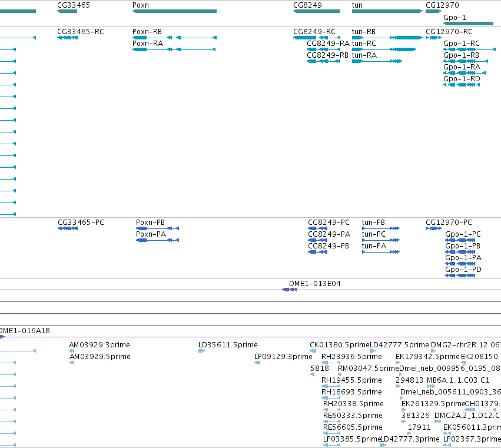Click the Gpo-1-PD protein

(x=460, y=276)
